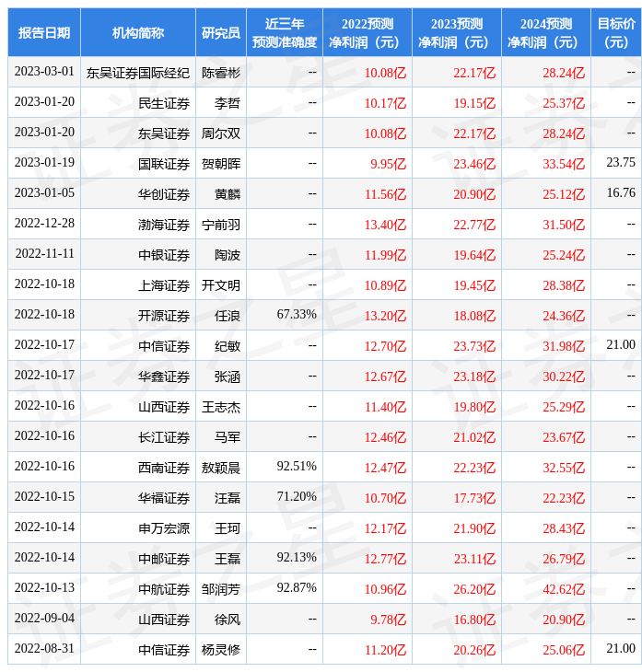The image size is (642, 672).
Task: Click researcher name 纪敏
Action: click(228, 347)
